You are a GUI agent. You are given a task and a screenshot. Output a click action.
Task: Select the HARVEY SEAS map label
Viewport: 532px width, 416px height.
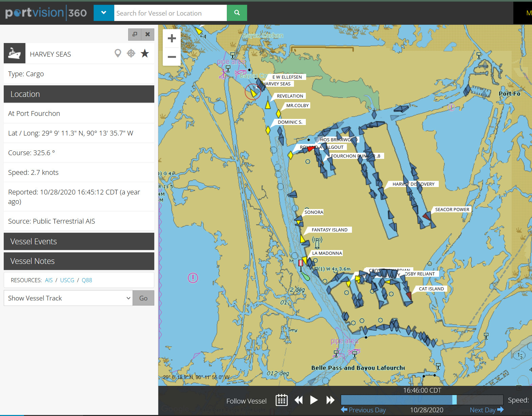277,84
